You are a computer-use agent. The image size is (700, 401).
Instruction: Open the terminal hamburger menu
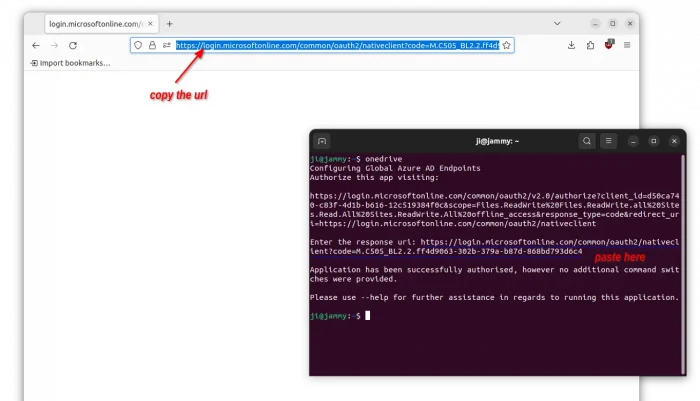tap(608, 141)
